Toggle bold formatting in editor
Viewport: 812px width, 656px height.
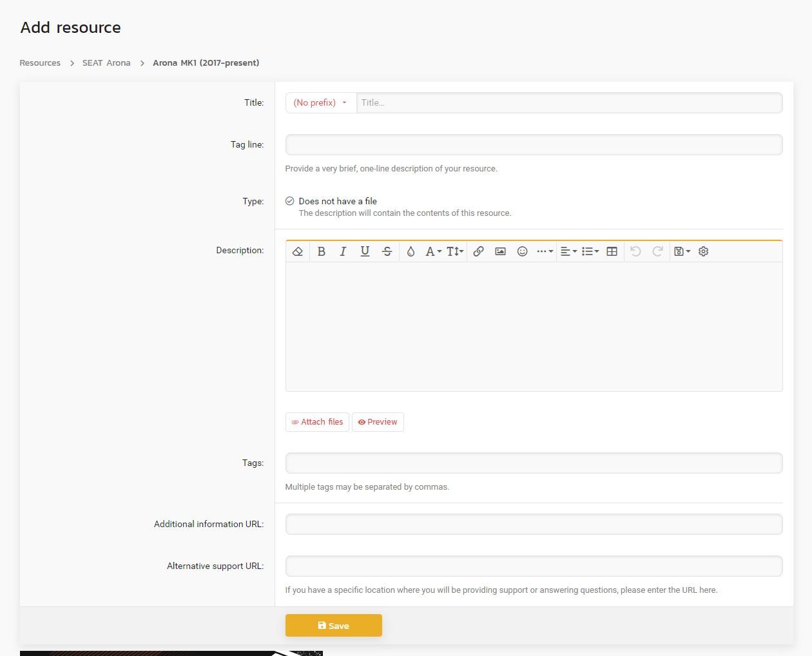pyautogui.click(x=321, y=251)
